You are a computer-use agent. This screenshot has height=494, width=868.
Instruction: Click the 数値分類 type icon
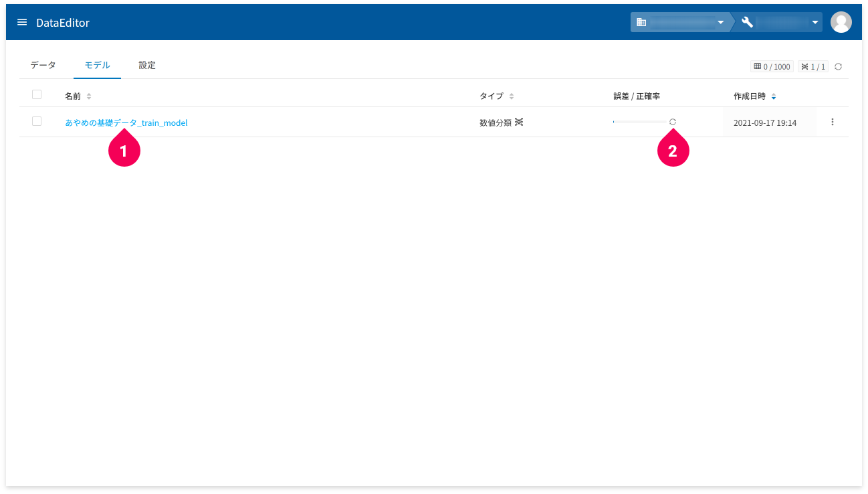click(519, 122)
